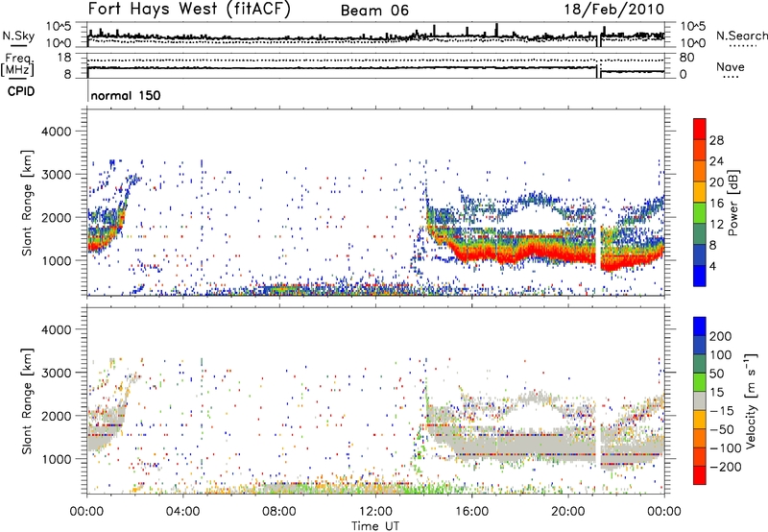
Task: Click the '04:00' time tick label
Action: click(x=183, y=512)
